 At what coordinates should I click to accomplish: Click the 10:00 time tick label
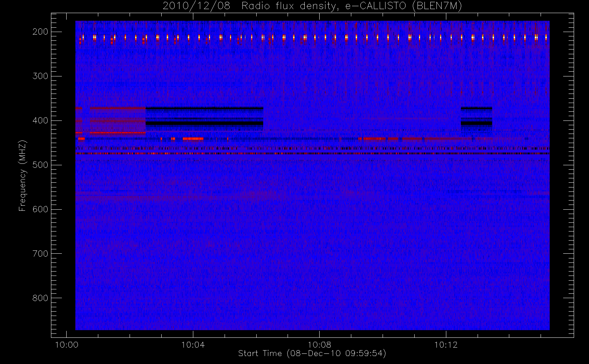(66, 345)
